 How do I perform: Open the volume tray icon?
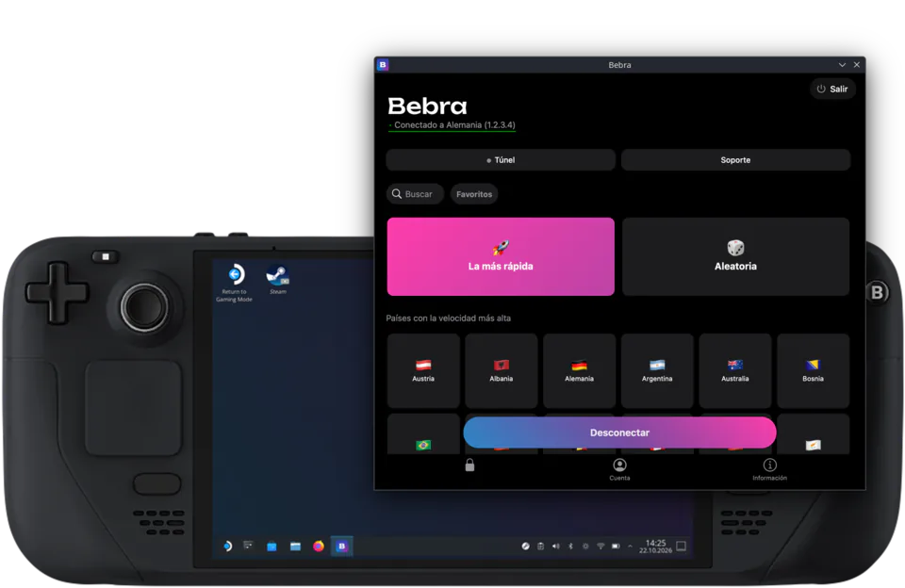point(556,546)
